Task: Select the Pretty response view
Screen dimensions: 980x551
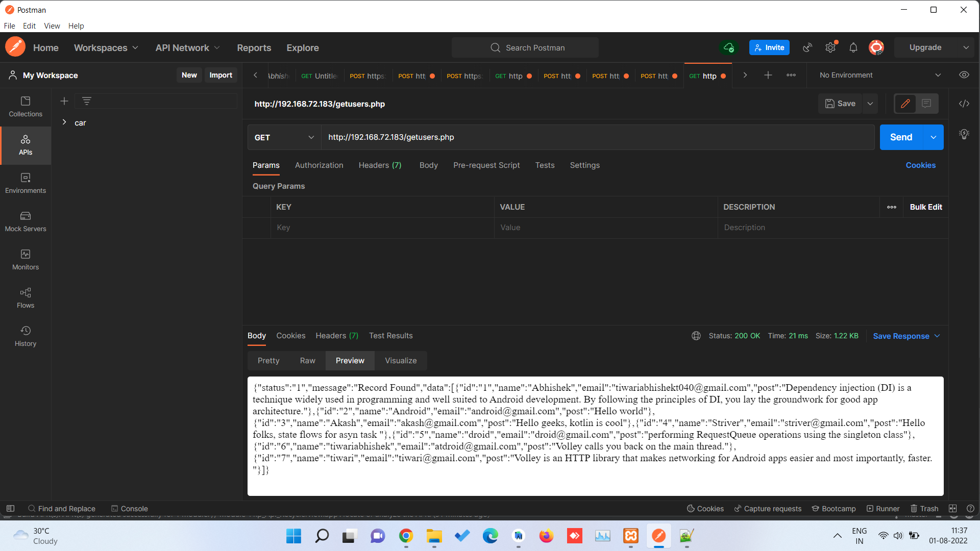Action: [268, 361]
